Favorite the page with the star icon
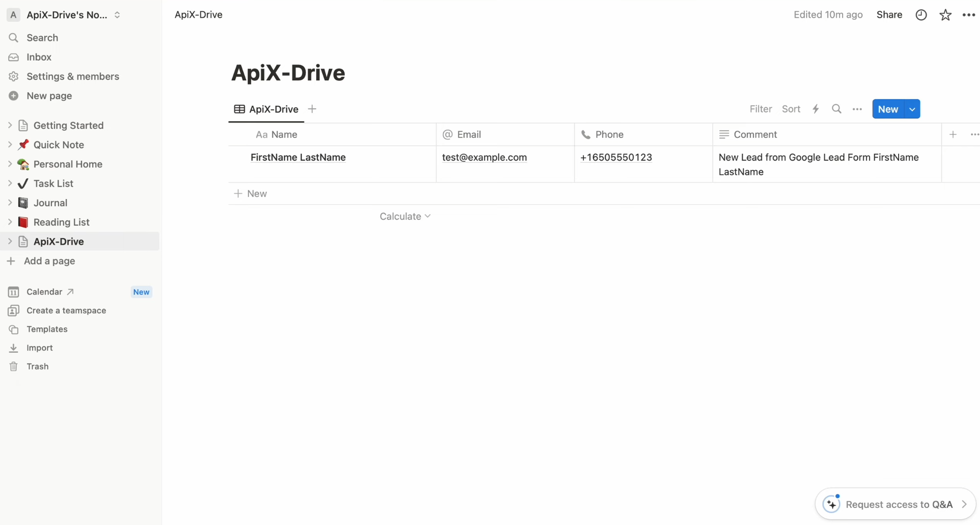Viewport: 980px width, 525px height. pos(945,15)
